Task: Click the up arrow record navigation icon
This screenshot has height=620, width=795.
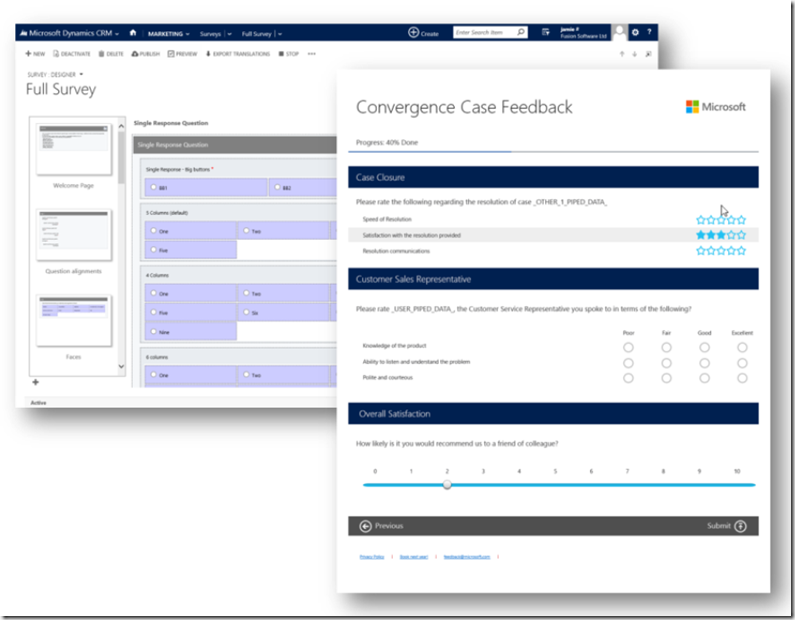Action: (622, 54)
